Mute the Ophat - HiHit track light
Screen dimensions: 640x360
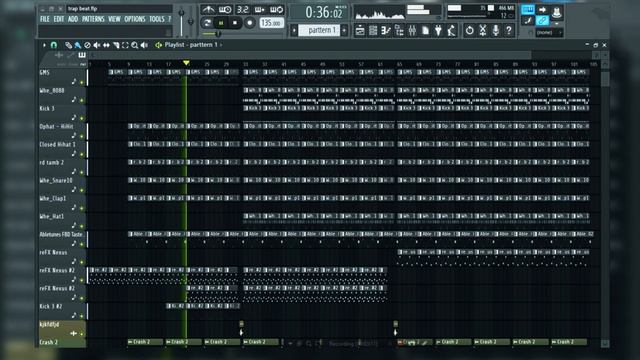point(82,136)
